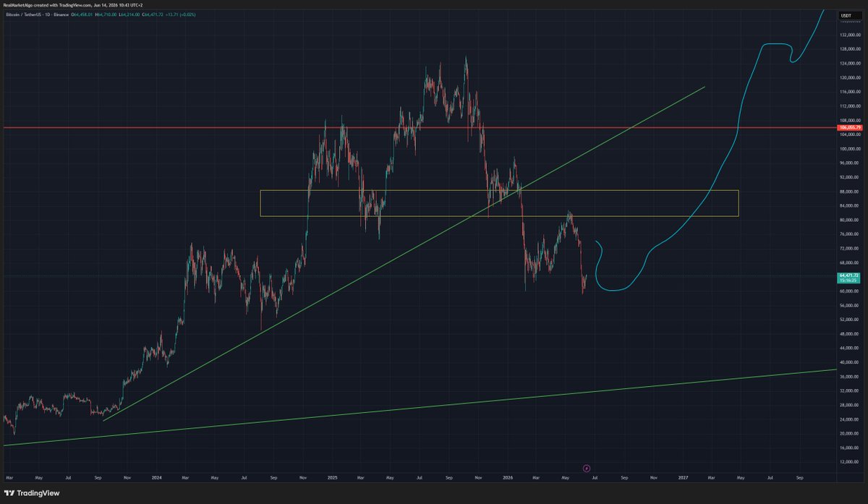Click the open value O64,458.01
868x504 pixels.
[82, 14]
